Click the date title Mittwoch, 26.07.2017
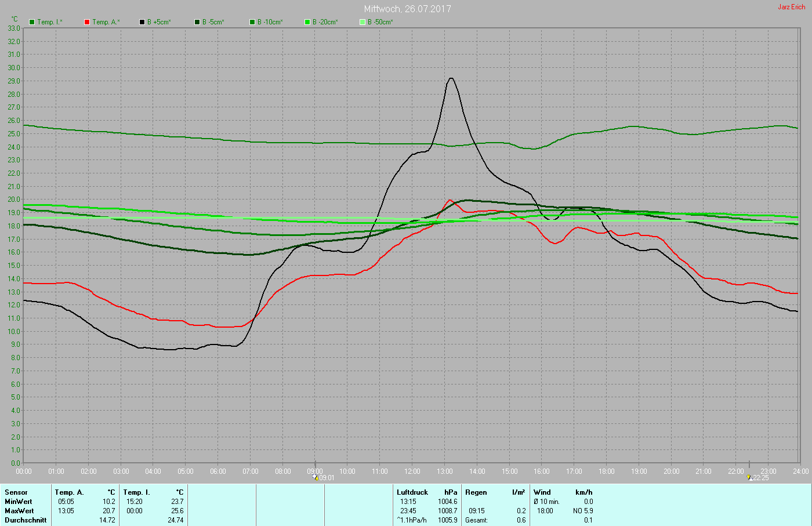Screen dimensions: 812x526 tap(407, 9)
